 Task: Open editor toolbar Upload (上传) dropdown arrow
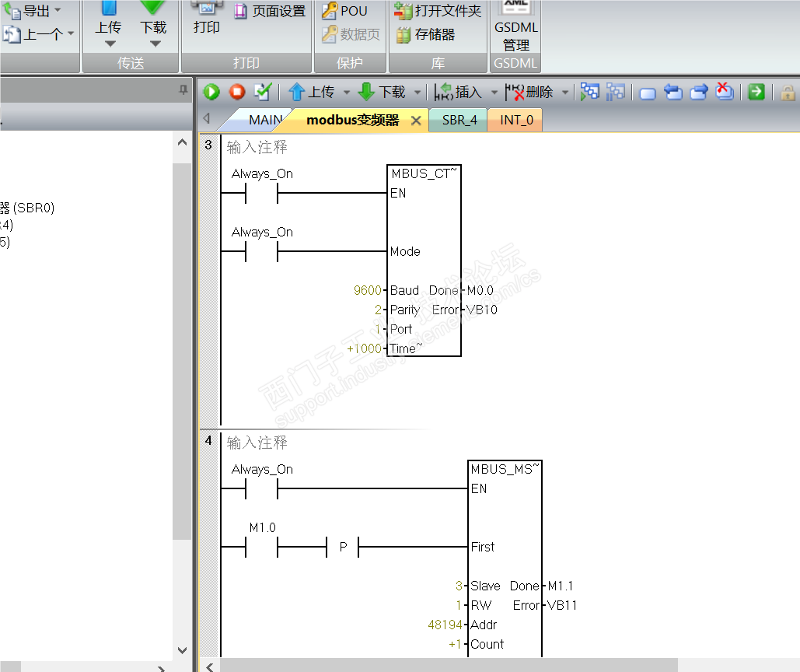347,93
